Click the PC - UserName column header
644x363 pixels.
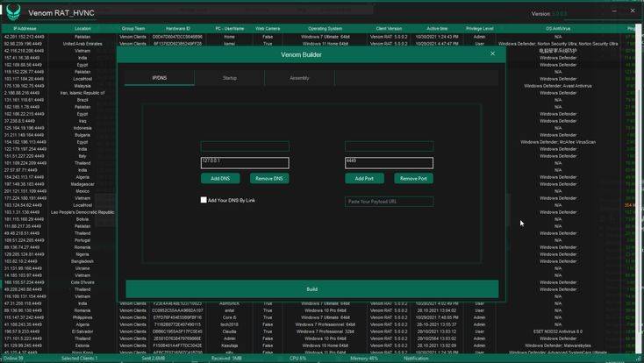click(230, 29)
